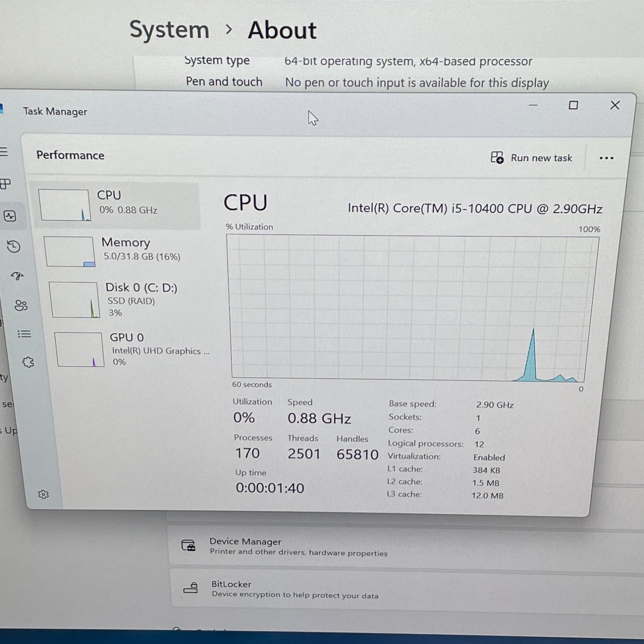This screenshot has width=644, height=644.
Task: Maximize the Task Manager window
Action: pos(573,105)
